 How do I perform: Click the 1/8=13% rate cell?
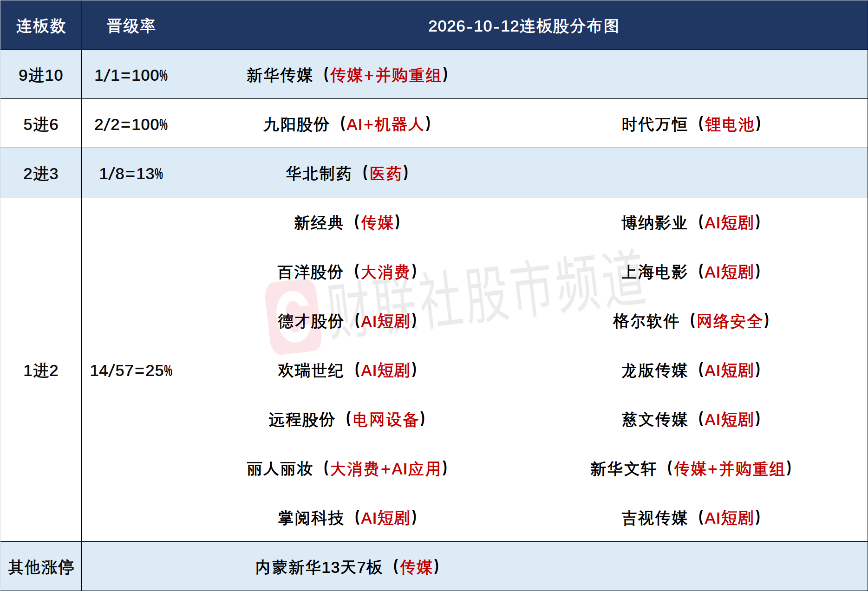pos(131,174)
